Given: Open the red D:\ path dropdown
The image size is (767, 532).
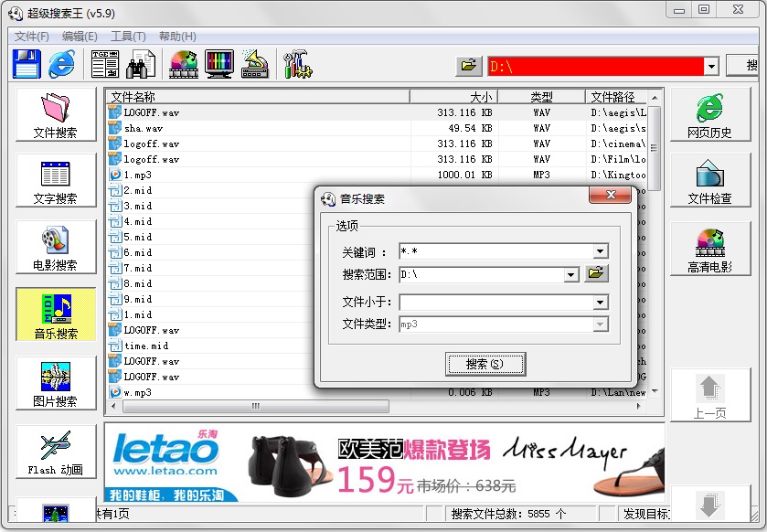Looking at the screenshot, I should 710,66.
